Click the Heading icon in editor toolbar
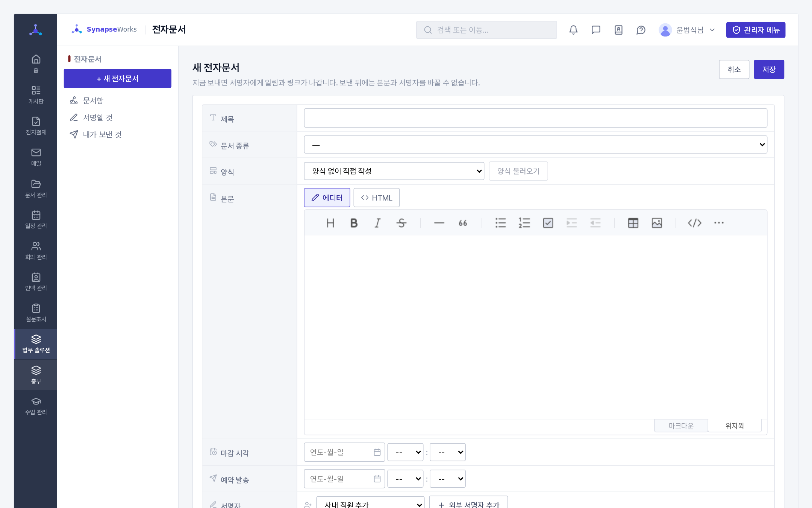Screen dimensions: 812x508 pos(330,223)
